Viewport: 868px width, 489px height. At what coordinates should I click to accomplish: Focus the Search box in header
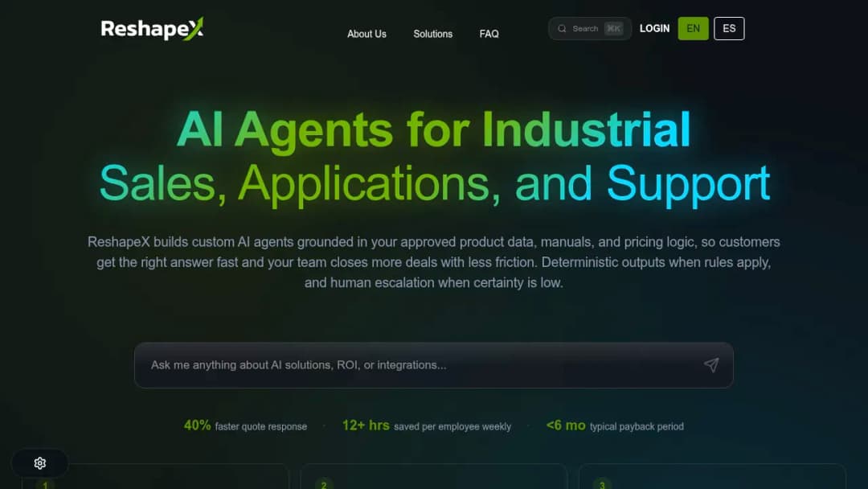pyautogui.click(x=590, y=28)
